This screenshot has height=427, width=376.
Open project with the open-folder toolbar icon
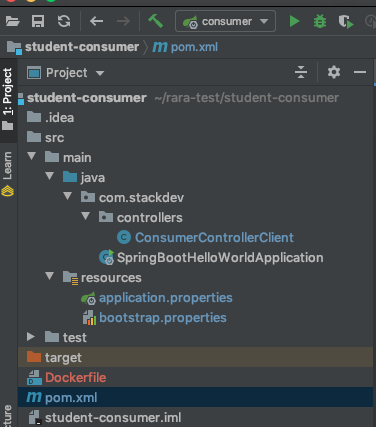(x=13, y=22)
